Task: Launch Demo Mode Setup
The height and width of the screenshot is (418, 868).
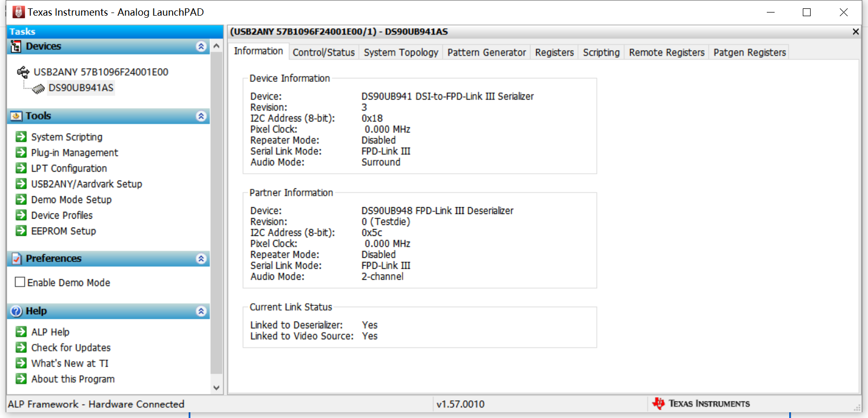Action: 71,199
